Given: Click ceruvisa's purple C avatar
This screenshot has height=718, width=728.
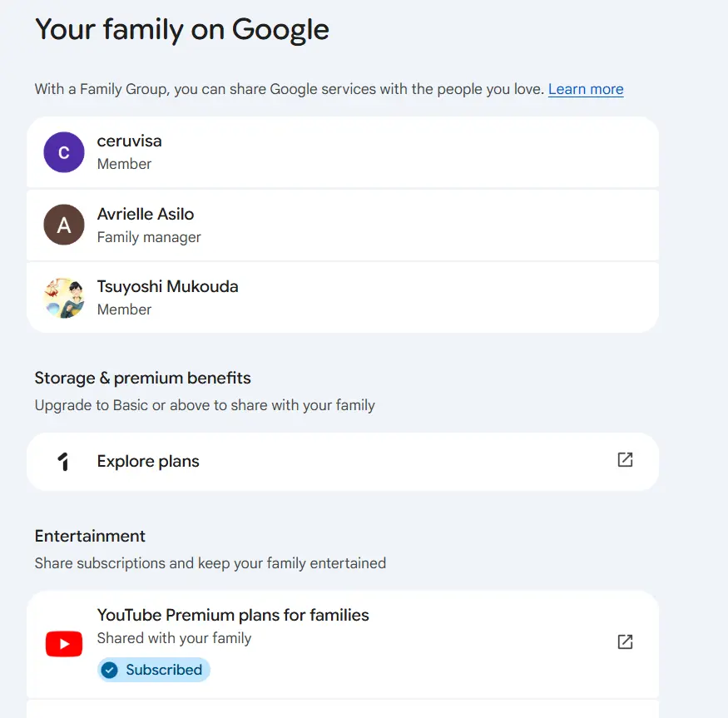Looking at the screenshot, I should 64,152.
